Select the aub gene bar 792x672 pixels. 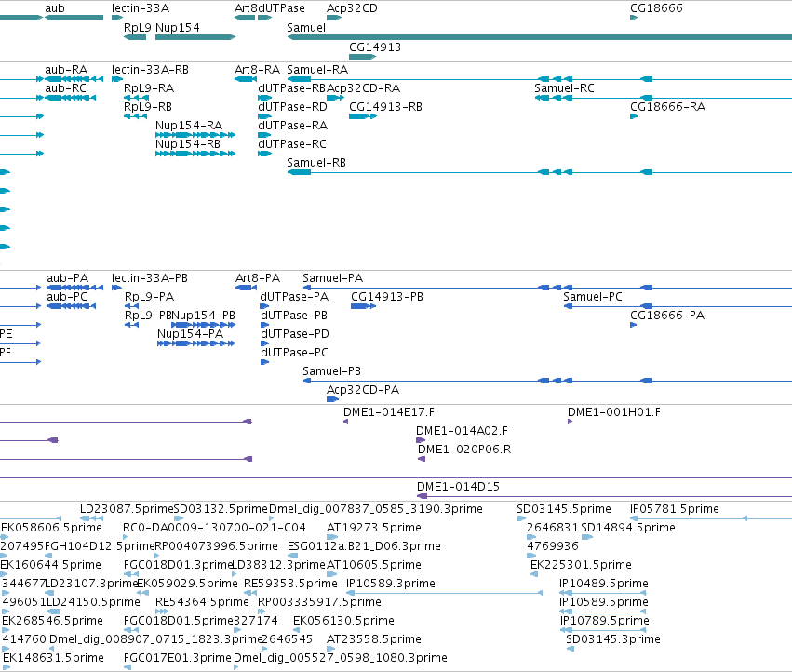coord(74,18)
